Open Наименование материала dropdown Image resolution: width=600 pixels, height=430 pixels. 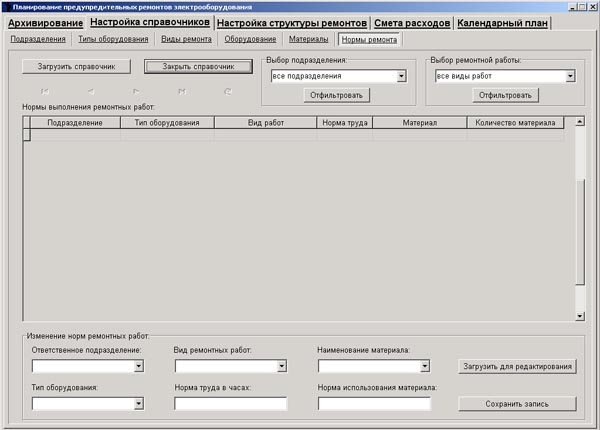[425, 366]
